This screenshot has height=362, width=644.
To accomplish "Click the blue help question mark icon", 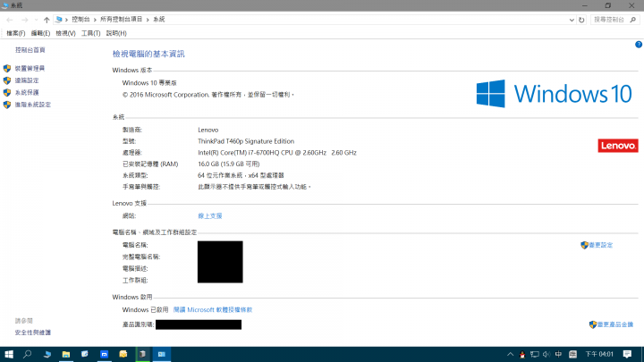I will pyautogui.click(x=639, y=45).
